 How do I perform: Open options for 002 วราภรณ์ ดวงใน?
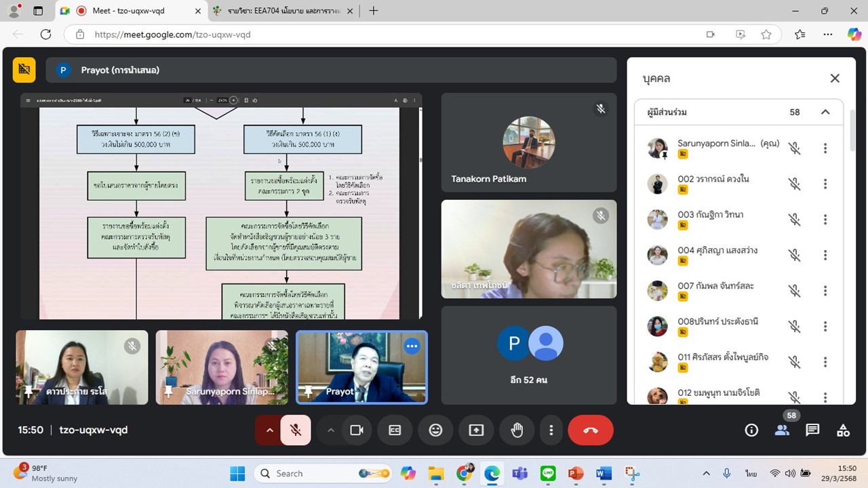[825, 184]
